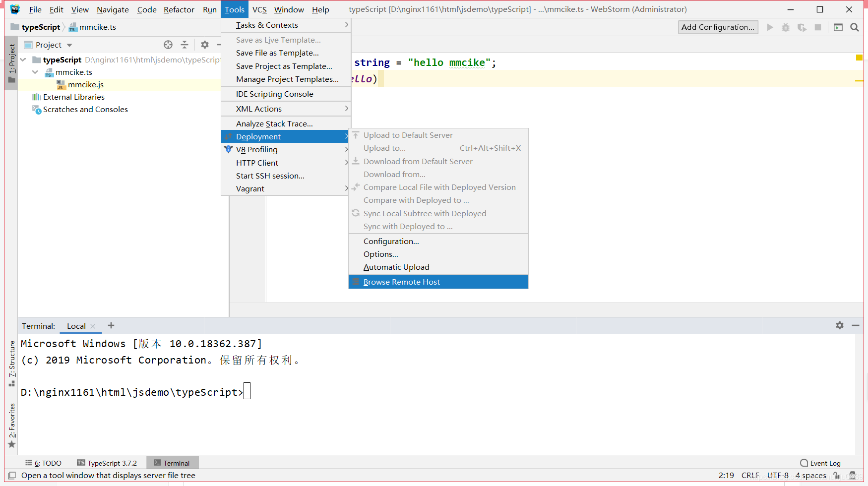Toggle Automatic Upload option
This screenshot has height=486, width=868.
pyautogui.click(x=438, y=267)
